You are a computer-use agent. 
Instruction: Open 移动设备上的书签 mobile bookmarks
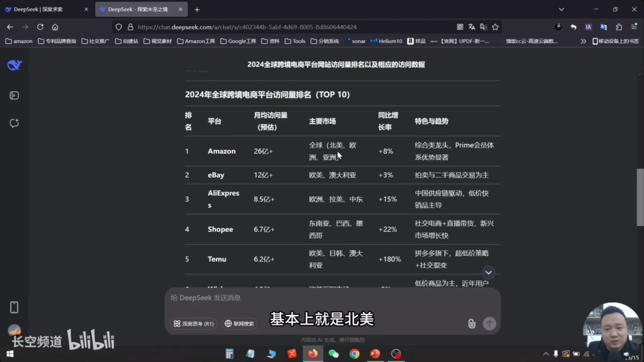(616, 41)
